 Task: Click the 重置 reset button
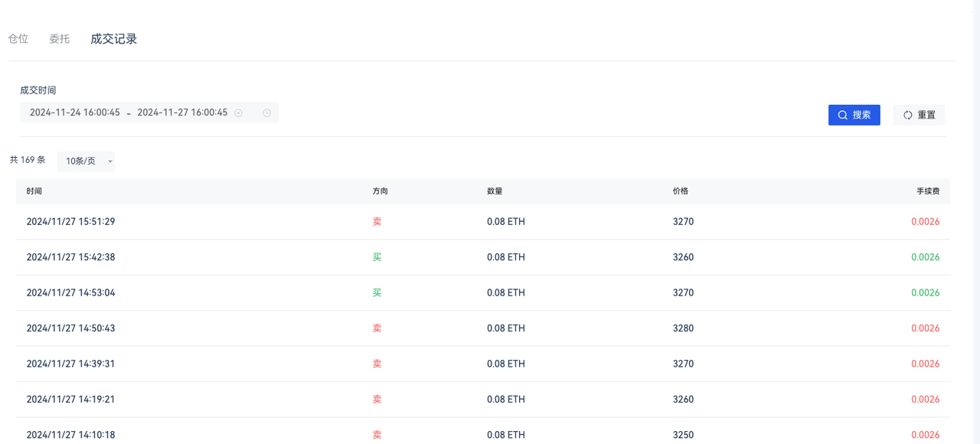point(919,115)
